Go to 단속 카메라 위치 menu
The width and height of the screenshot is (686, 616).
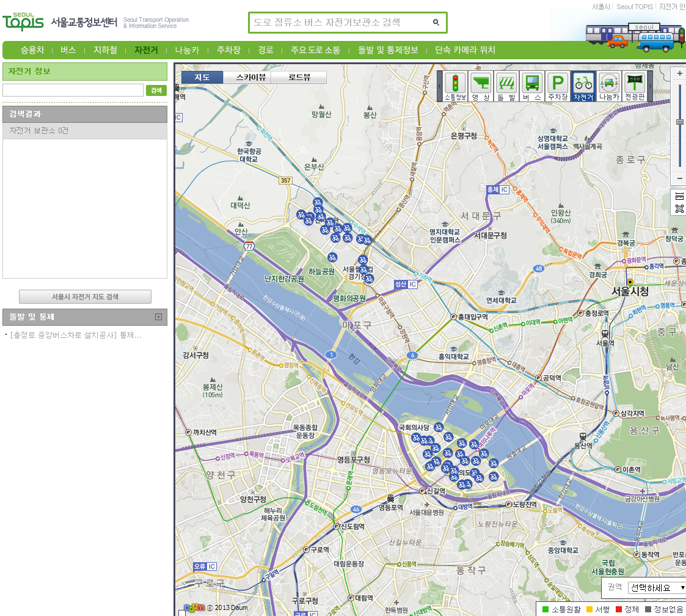(x=465, y=50)
